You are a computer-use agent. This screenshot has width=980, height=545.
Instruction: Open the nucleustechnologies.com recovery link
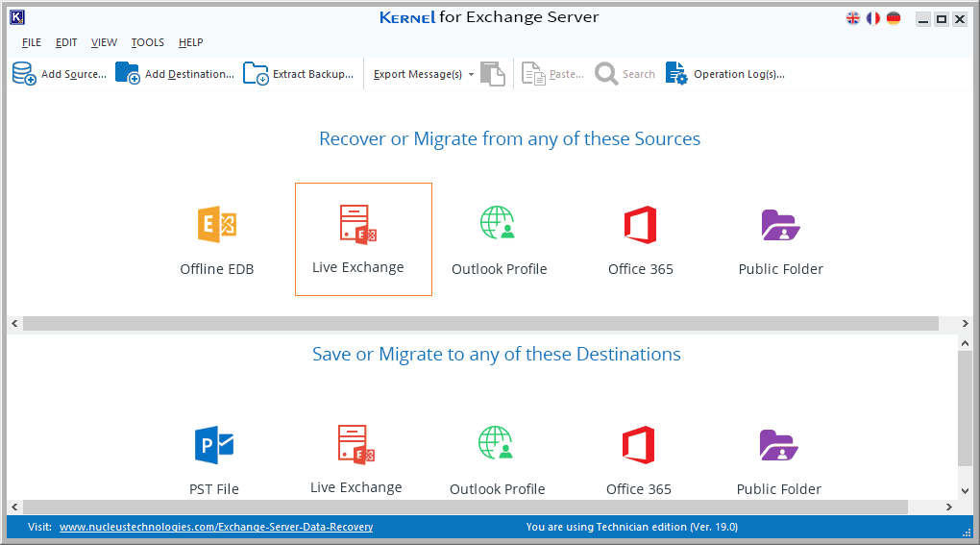pyautogui.click(x=216, y=527)
